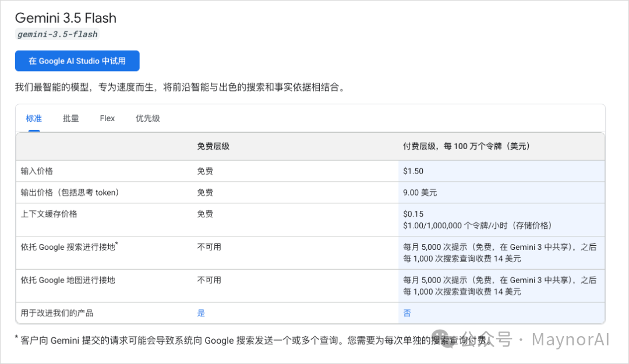Click the 免费层级 column header

point(213,147)
